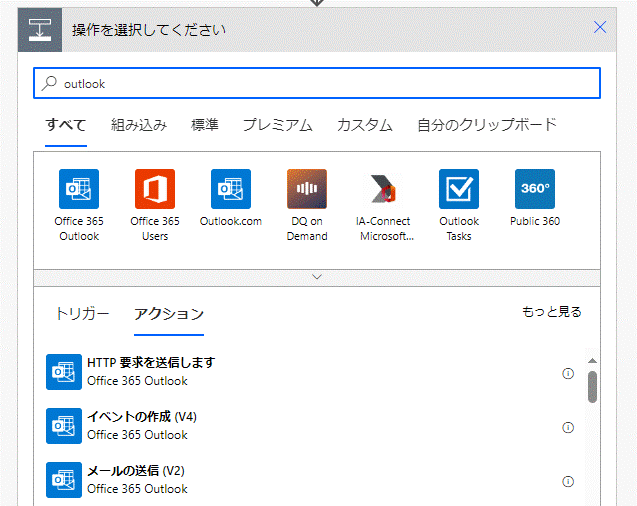Viewport: 637px width, 506px height.
Task: Click the search magnifier icon
Action: 49,83
